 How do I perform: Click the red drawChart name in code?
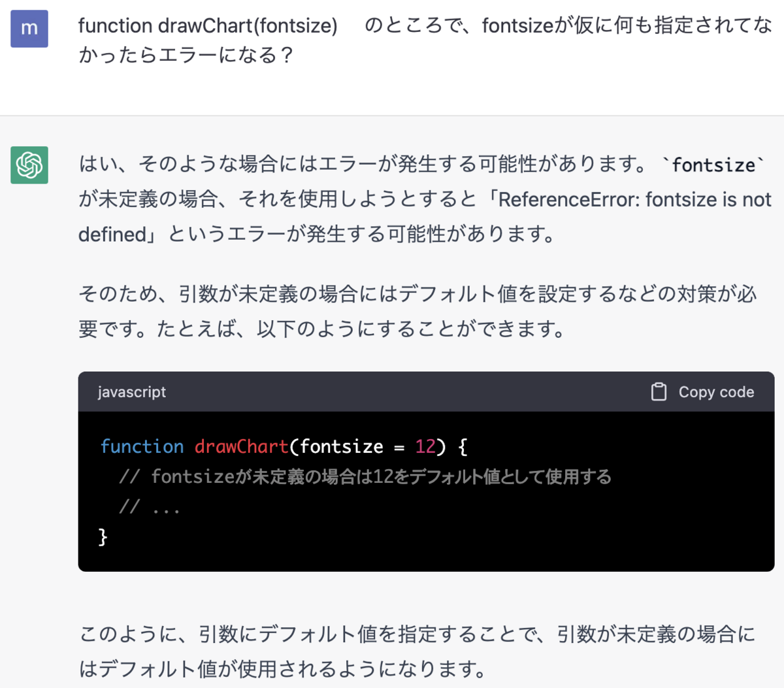click(241, 446)
